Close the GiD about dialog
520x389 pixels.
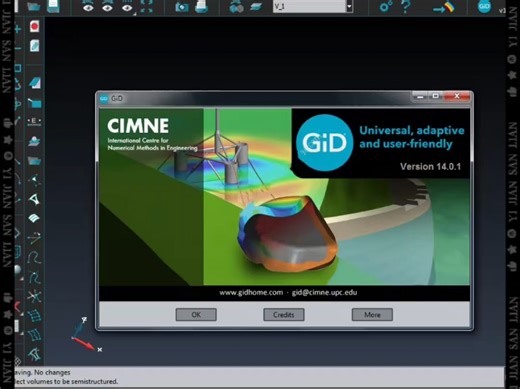[457, 96]
